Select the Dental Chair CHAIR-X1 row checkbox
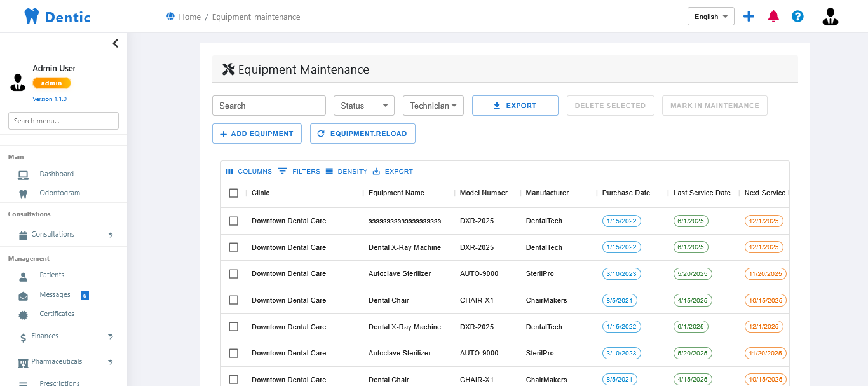This screenshot has height=386, width=868. pos(233,300)
